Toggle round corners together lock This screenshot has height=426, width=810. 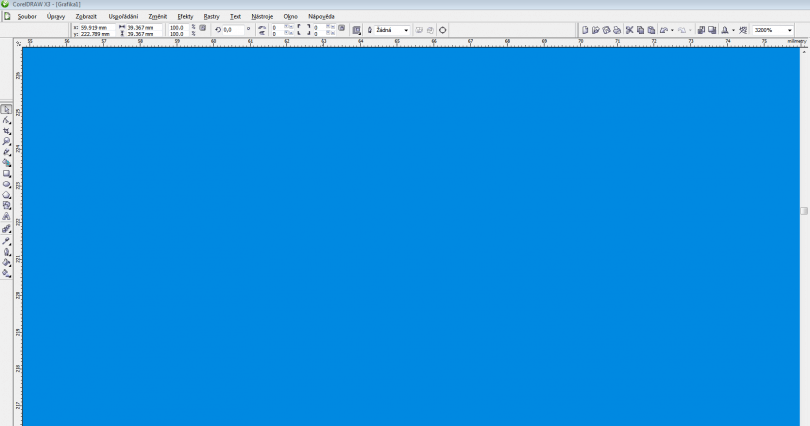pos(342,27)
